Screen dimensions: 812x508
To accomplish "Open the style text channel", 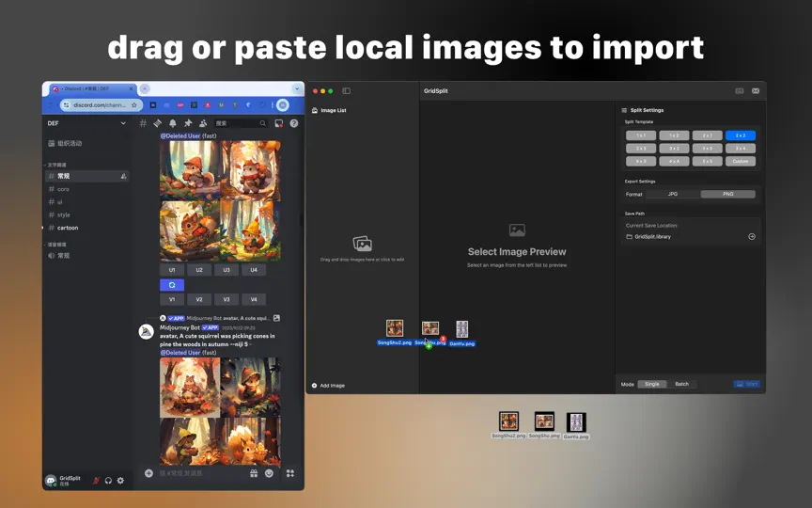I will click(x=86, y=214).
